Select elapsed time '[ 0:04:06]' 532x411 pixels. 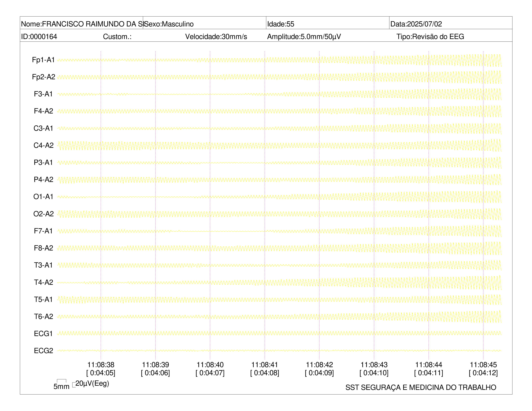click(x=155, y=373)
